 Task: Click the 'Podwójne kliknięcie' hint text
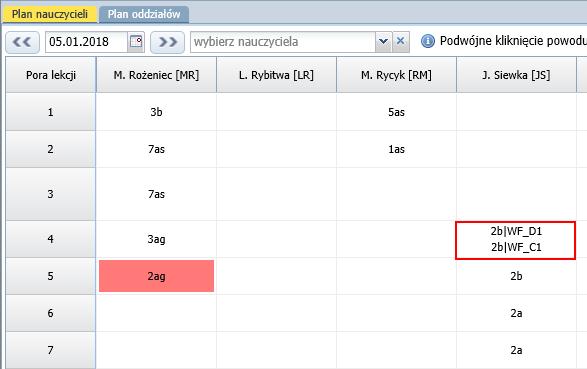(x=513, y=41)
